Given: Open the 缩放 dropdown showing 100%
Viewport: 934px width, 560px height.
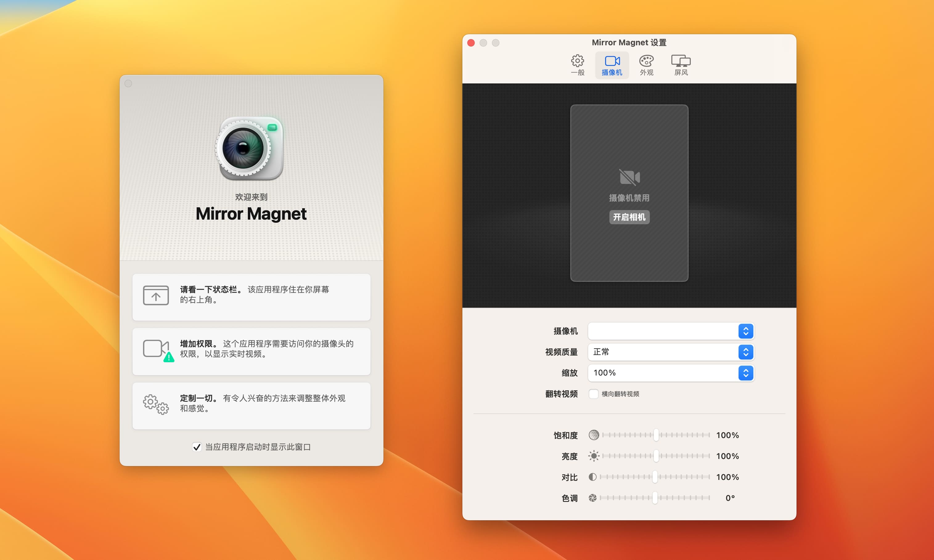Looking at the screenshot, I should (671, 373).
